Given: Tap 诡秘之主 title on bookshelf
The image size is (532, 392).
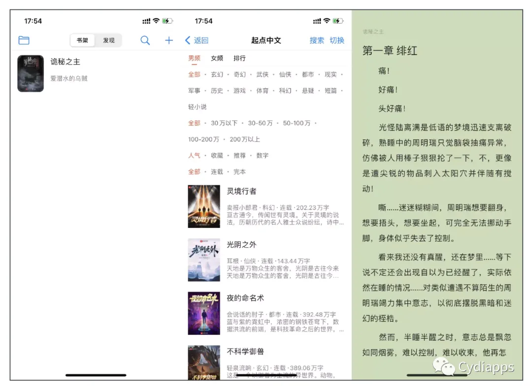Looking at the screenshot, I should 65,62.
